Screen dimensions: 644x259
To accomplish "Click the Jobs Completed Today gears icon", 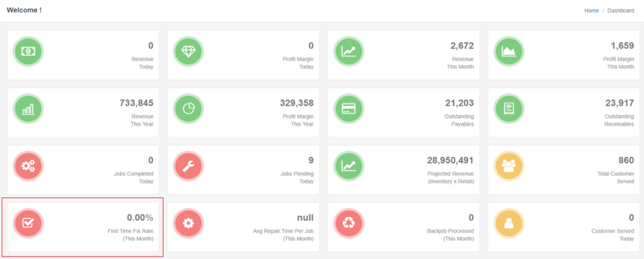I will 29,165.
